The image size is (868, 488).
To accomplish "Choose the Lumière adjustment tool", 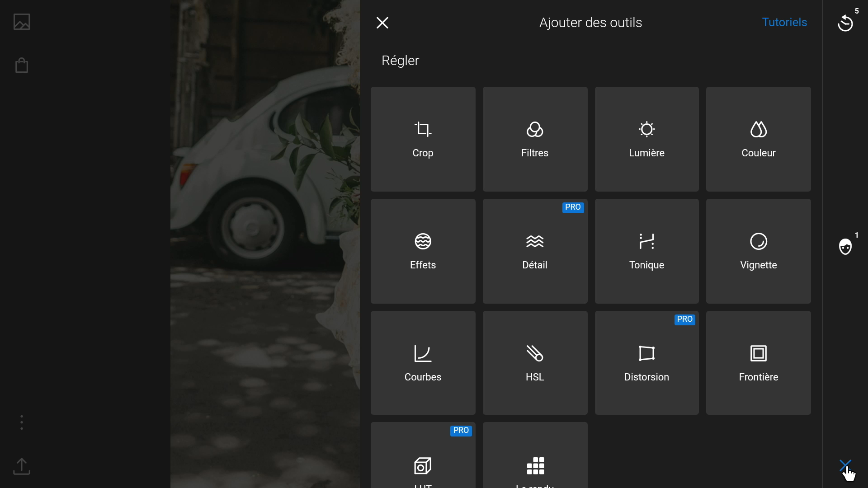I will pos(646,139).
